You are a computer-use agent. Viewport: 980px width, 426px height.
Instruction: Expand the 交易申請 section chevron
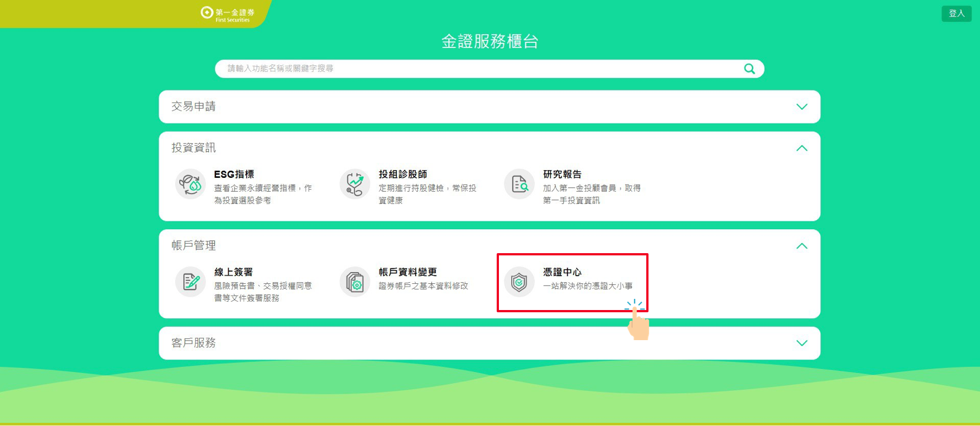click(x=801, y=106)
